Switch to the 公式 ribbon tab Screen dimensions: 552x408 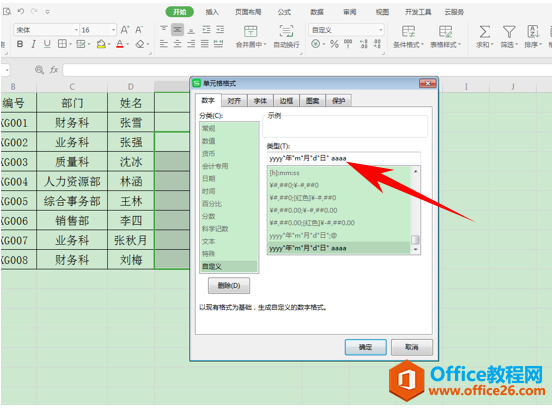[284, 12]
